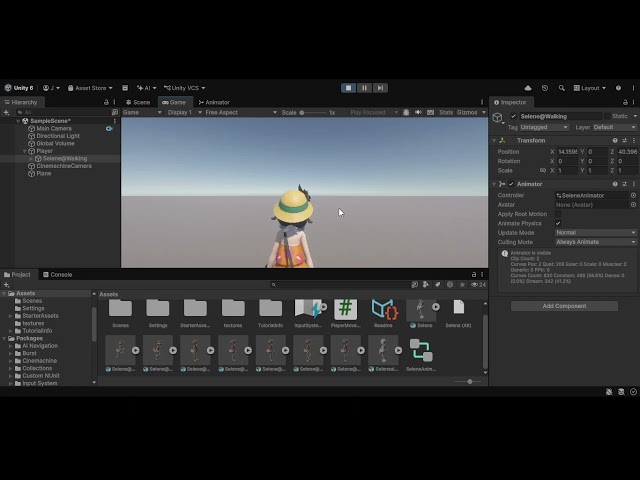This screenshot has width=640, height=480.
Task: Open the cloud services icon
Action: pyautogui.click(x=528, y=88)
